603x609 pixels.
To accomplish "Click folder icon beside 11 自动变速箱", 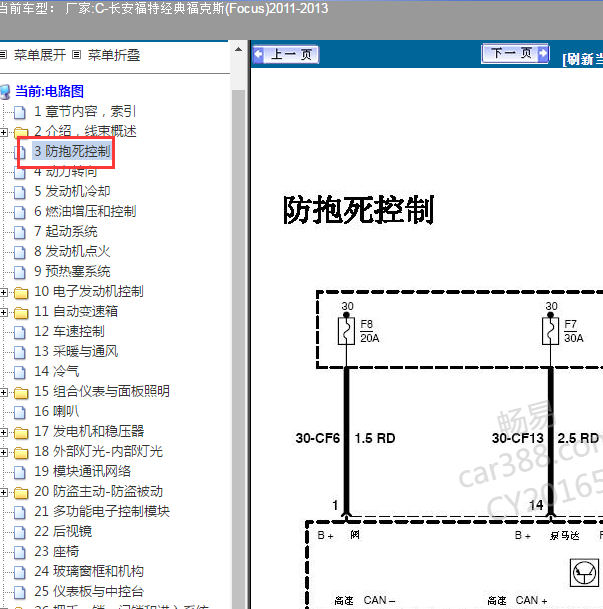I will pyautogui.click(x=21, y=313).
